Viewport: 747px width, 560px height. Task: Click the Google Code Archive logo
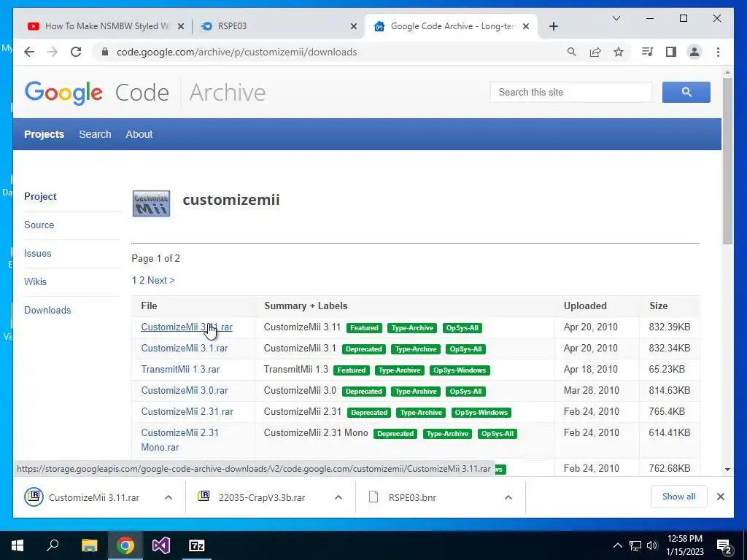[145, 93]
